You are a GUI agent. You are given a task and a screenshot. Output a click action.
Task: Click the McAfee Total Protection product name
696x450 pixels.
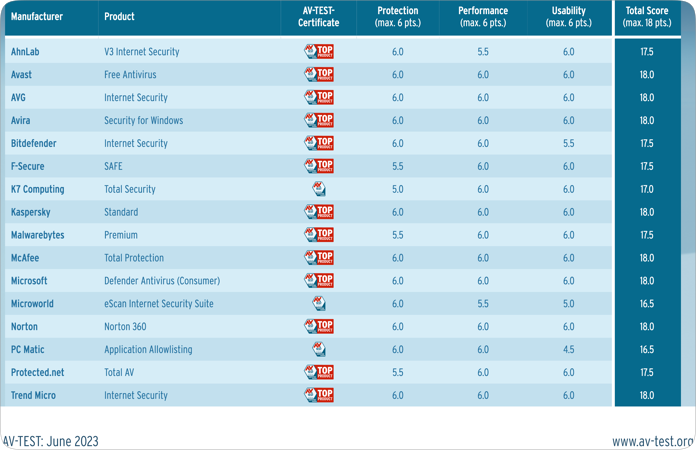pyautogui.click(x=135, y=258)
